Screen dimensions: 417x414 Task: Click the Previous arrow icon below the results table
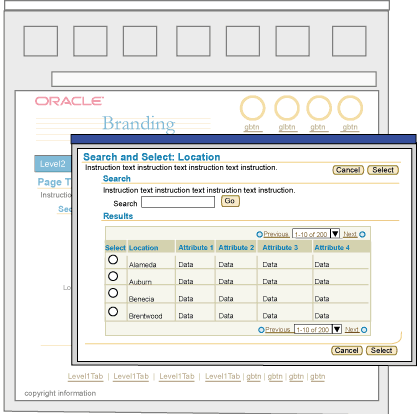coord(261,330)
